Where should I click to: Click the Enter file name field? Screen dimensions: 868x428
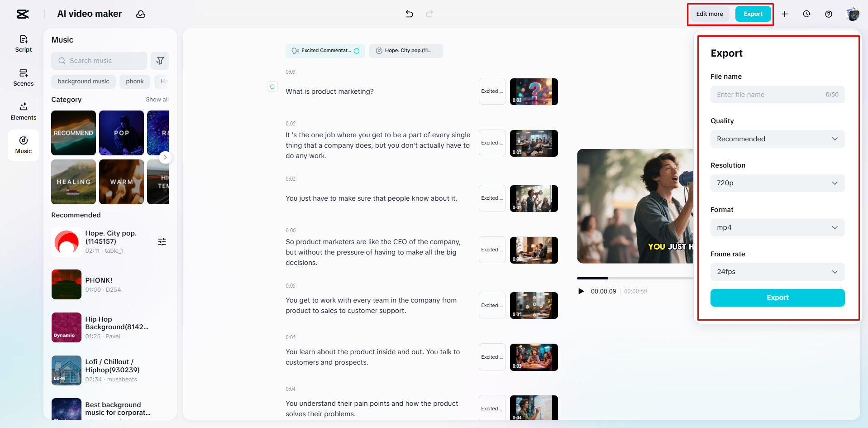(x=777, y=95)
